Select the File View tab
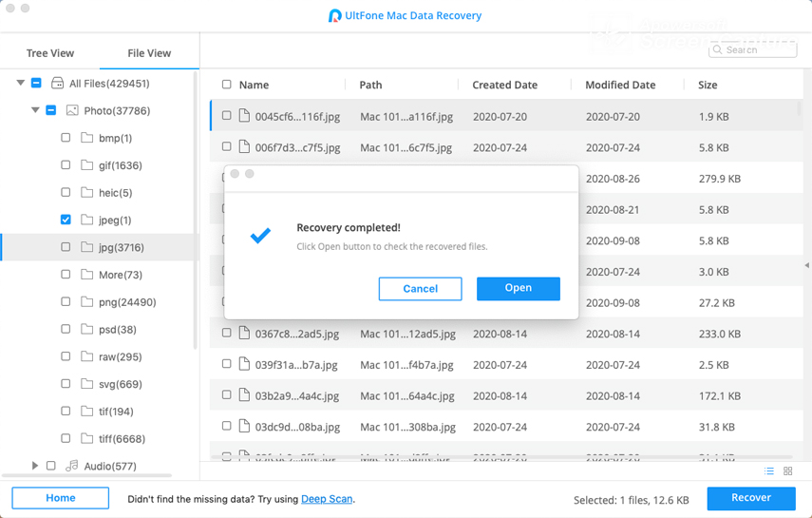Screen dimensions: 812x518 tap(149, 53)
